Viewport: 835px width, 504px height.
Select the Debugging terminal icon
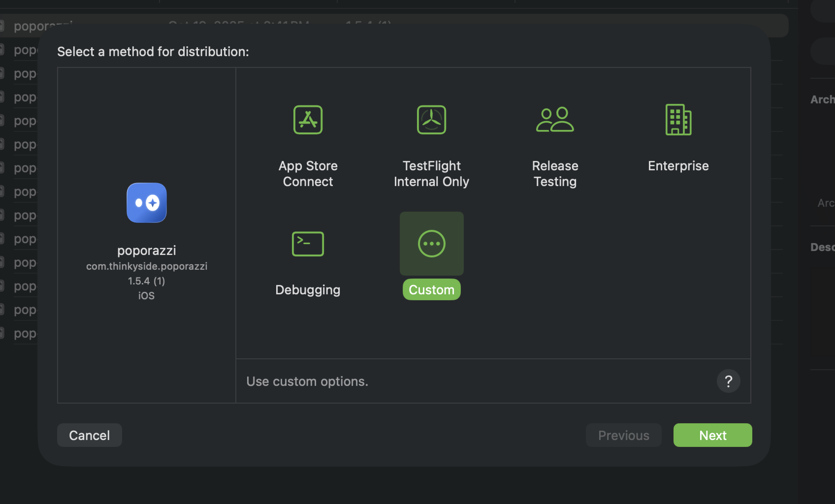point(308,244)
